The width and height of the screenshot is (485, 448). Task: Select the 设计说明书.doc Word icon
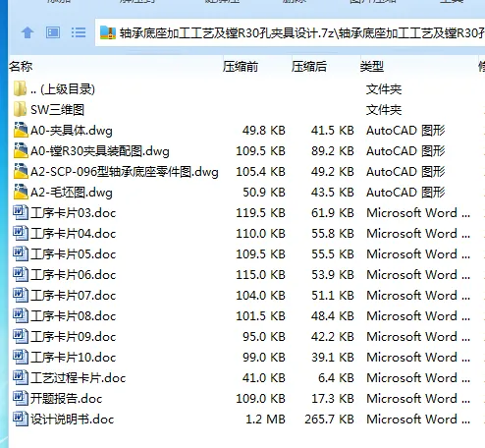pos(21,419)
